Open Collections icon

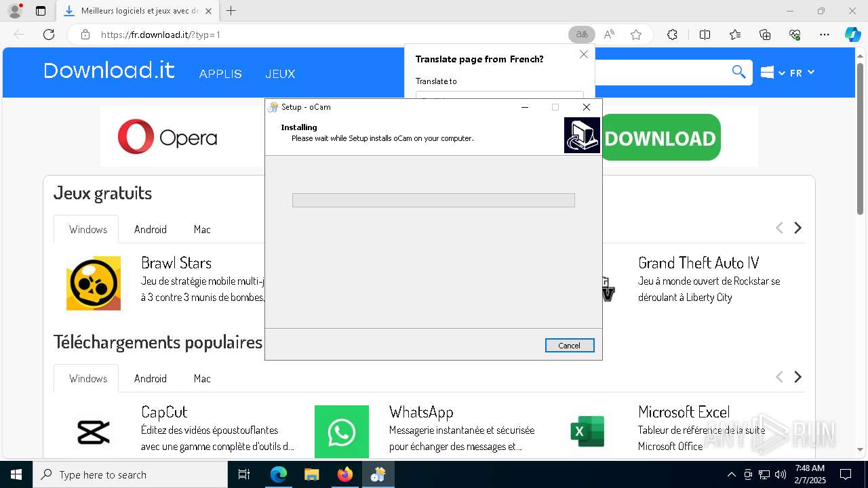765,35
